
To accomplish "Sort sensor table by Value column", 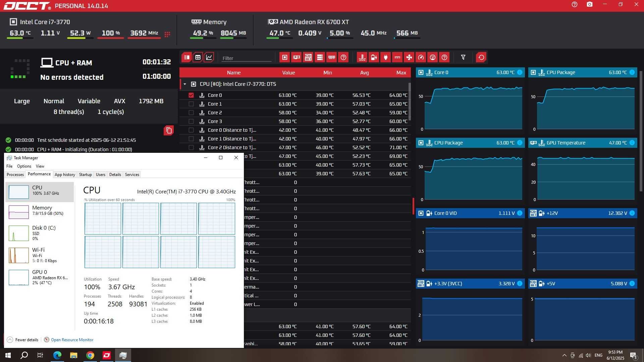I will [x=288, y=73].
